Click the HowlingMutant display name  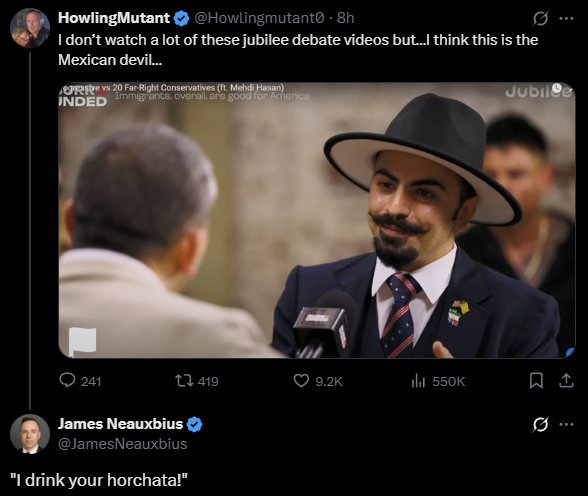[x=114, y=18]
